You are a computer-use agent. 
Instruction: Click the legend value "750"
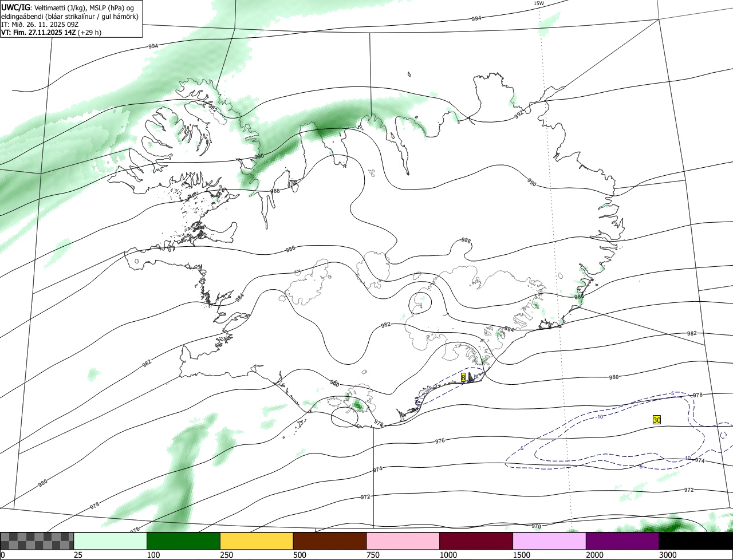click(x=372, y=555)
